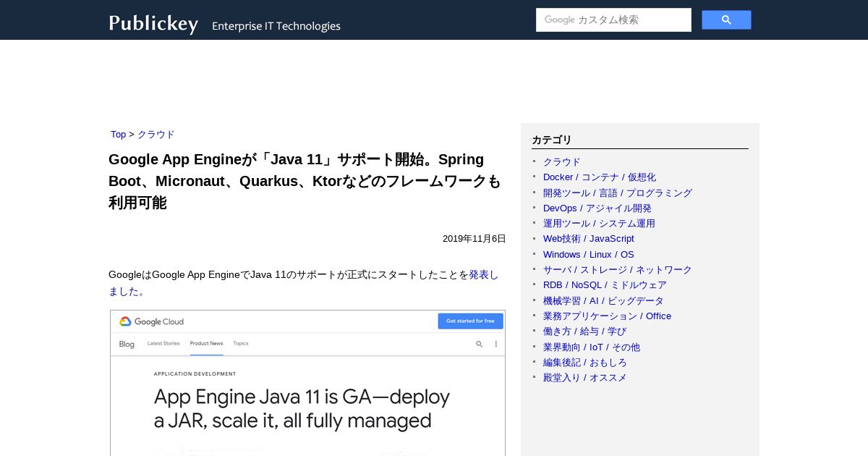Viewport: 868px width, 456px height.
Task: Open the クラウド breadcrumb link
Action: 156,135
